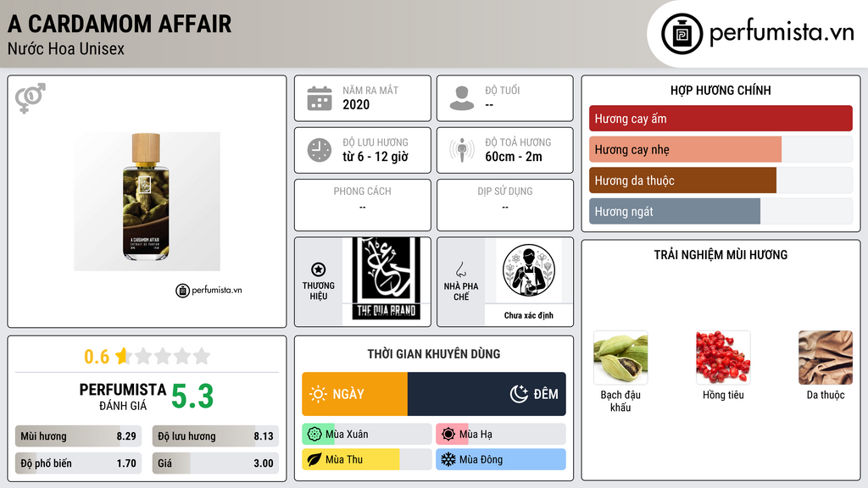This screenshot has height=488, width=868.
Task: Click the sun icon in Ngày bar
Action: pyautogui.click(x=319, y=394)
